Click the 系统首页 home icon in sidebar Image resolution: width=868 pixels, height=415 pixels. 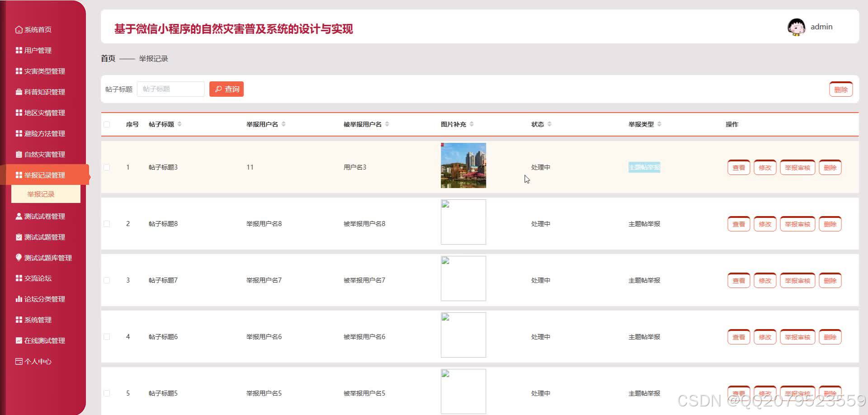[x=18, y=29]
